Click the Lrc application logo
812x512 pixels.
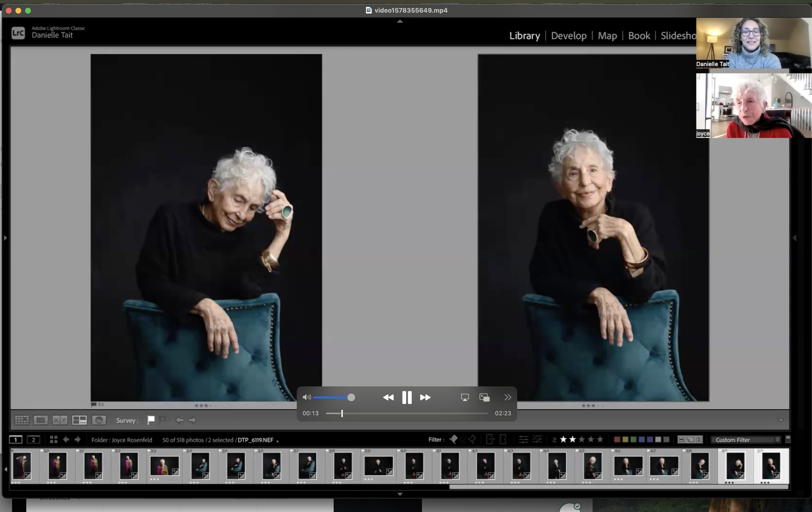pyautogui.click(x=18, y=33)
